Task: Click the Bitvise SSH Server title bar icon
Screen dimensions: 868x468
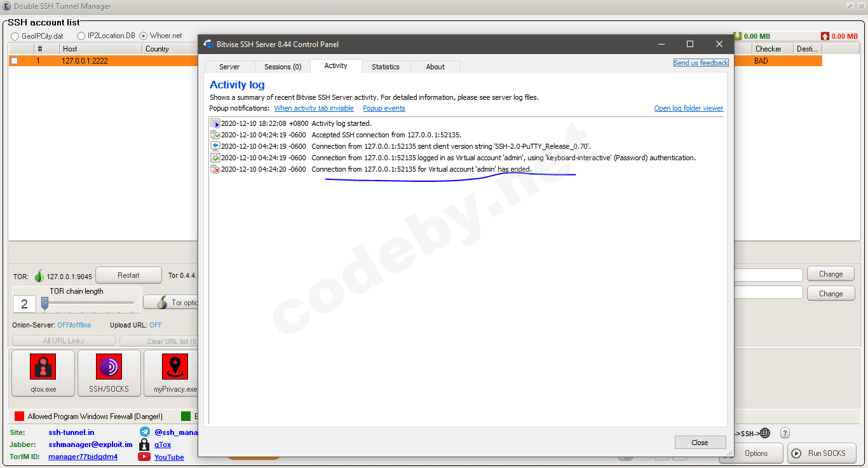Action: coord(208,44)
